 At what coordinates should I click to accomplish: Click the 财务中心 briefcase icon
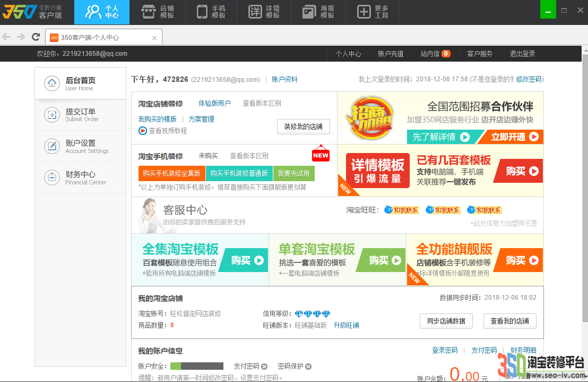(x=52, y=177)
